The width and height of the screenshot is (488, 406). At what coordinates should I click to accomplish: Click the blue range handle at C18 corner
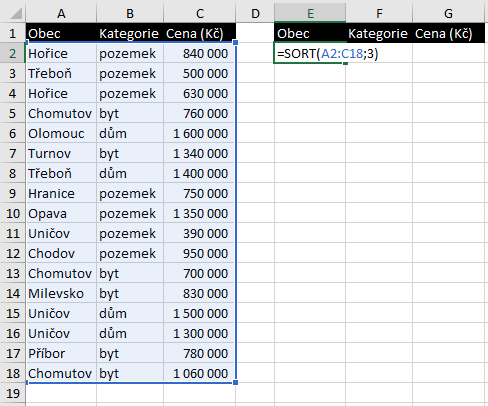click(x=236, y=383)
